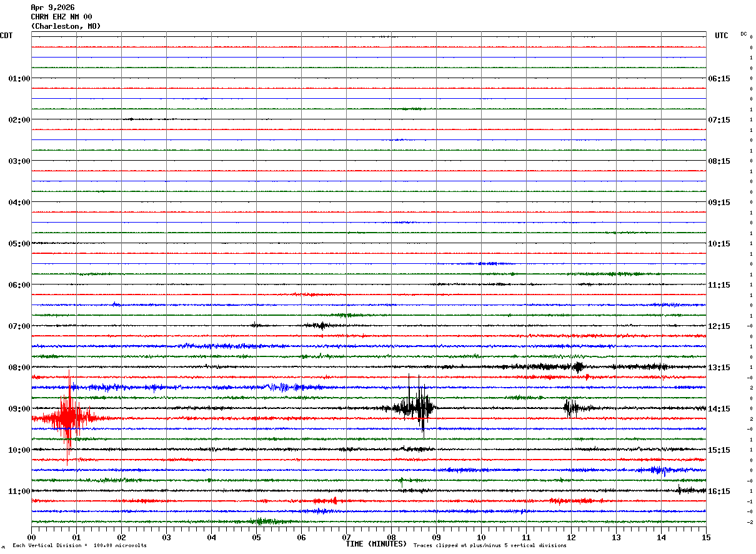Click the "10:15" UTC time label
756x554 pixels.
(x=719, y=244)
